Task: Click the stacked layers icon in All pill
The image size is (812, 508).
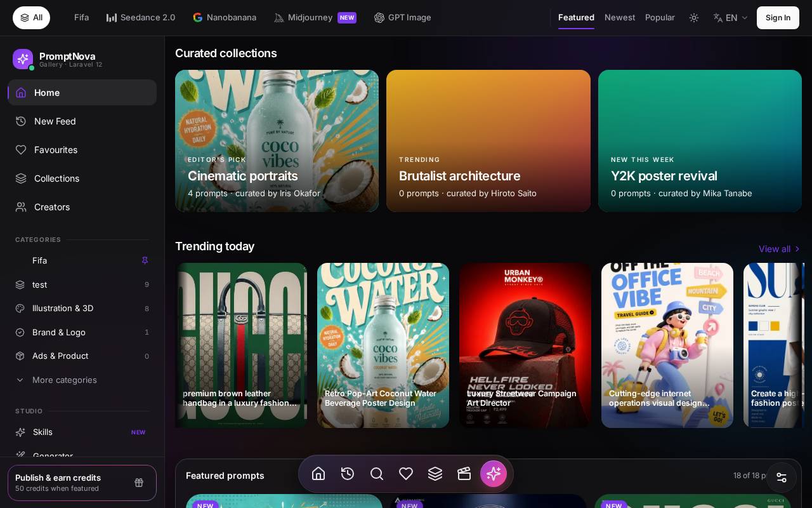Action: click(25, 18)
